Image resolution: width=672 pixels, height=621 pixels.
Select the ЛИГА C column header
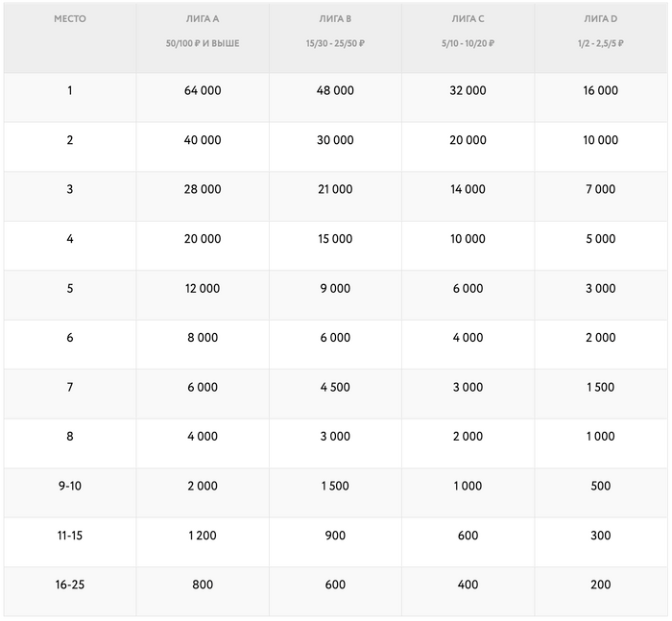click(x=468, y=19)
